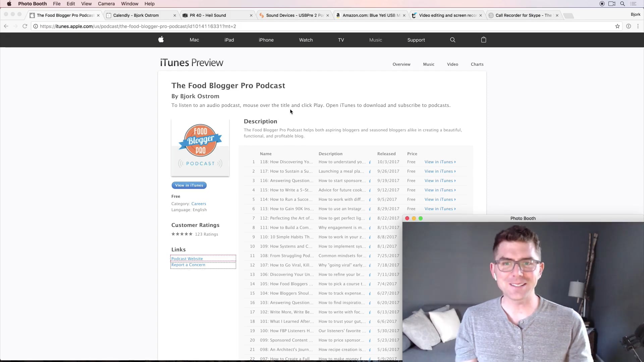Go to Support in Apple navigation

pyautogui.click(x=416, y=40)
